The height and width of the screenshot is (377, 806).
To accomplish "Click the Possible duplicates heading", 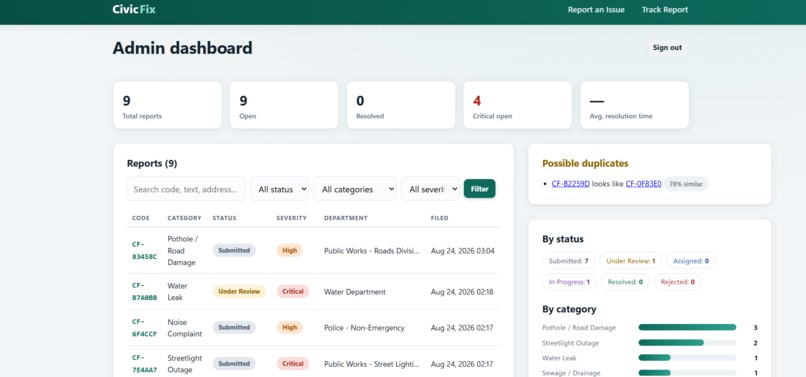I will [x=585, y=164].
